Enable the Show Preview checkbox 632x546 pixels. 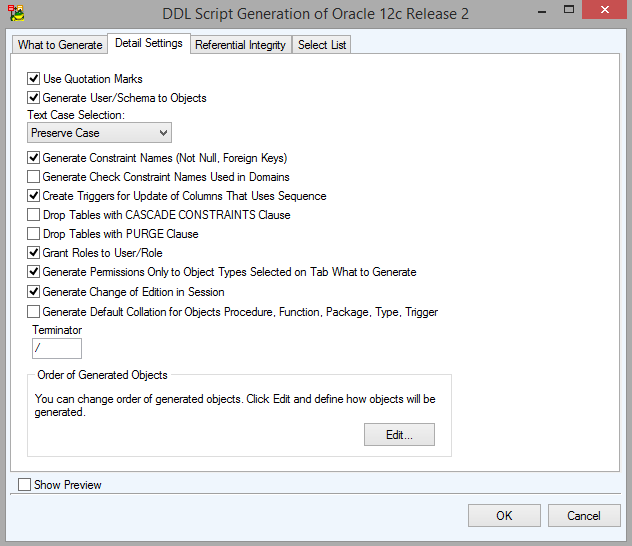coord(24,485)
